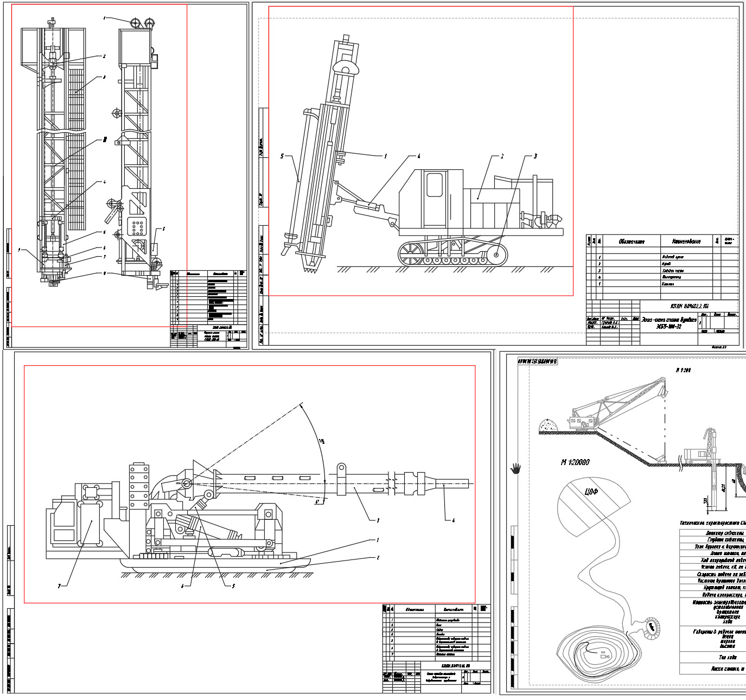Screen dimensions: 746x700
Task: Click callout number 6 on the bottom-left drill sheet
Action: [x=183, y=586]
